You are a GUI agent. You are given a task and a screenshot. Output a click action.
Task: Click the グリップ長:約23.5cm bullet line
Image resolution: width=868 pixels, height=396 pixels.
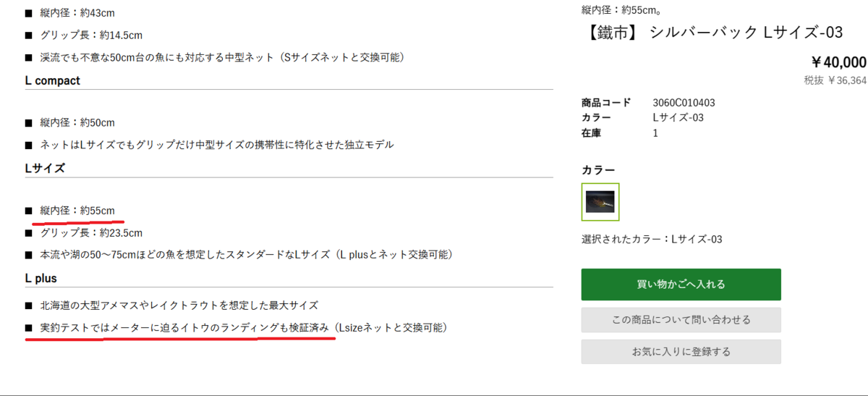[91, 233]
